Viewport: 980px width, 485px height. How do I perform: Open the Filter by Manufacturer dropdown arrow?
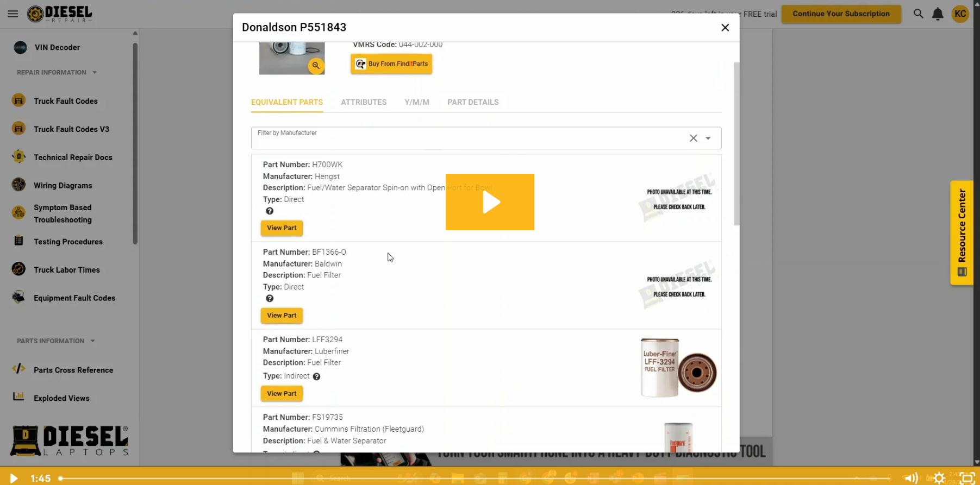[x=708, y=138]
